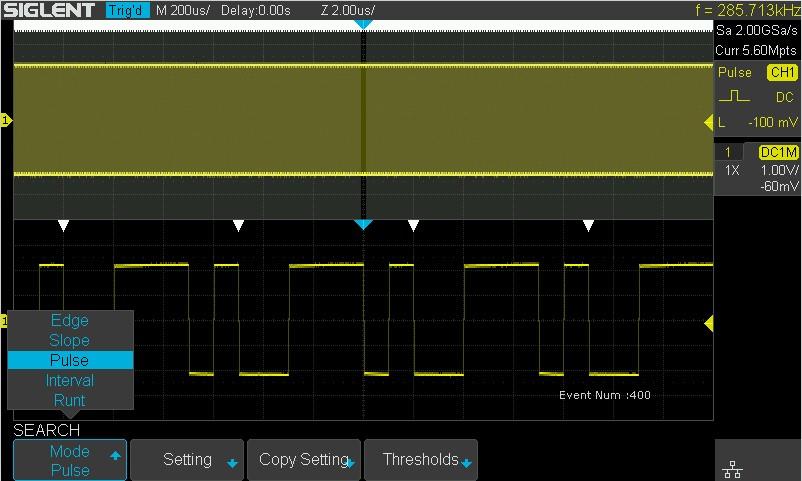The width and height of the screenshot is (802, 481).
Task: Expand the Thresholds submenu
Action: tap(421, 460)
